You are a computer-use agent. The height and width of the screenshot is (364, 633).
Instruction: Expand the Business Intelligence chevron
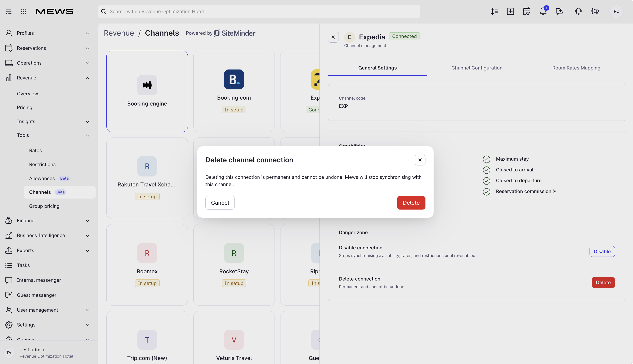(x=88, y=236)
